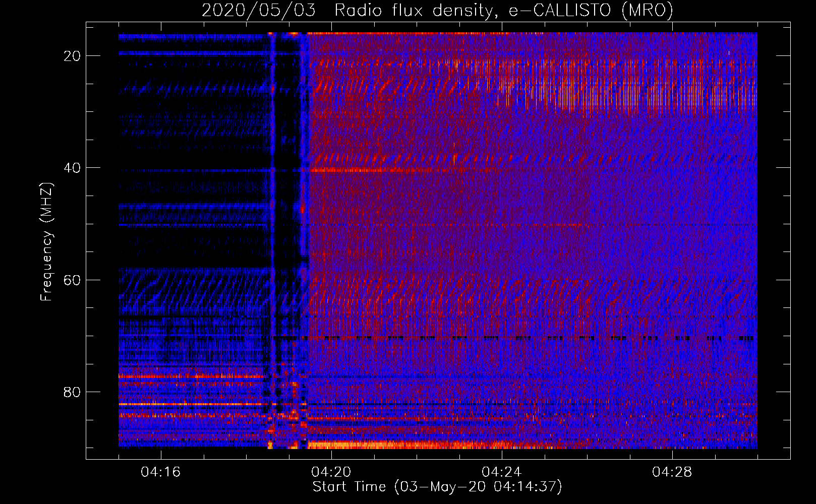Screen dimensions: 816x504
Task: Click the '60' frequency tick label
Action: tap(72, 280)
